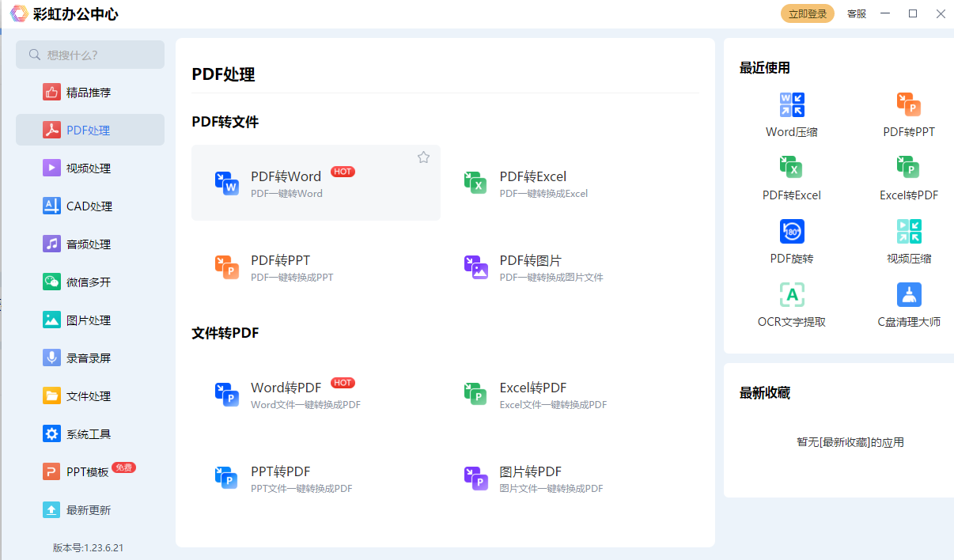Click the 立即登录 login button
This screenshot has height=560, width=954.
807,13
